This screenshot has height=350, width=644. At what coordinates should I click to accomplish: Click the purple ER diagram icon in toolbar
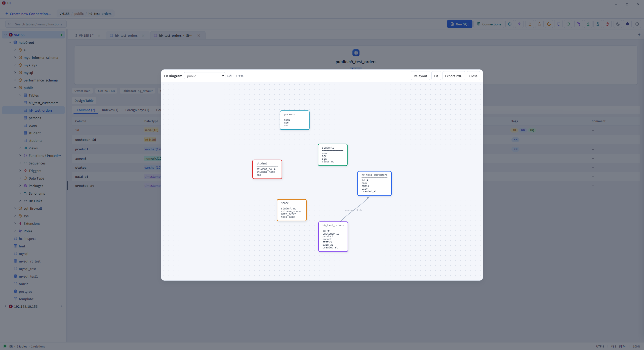(579, 24)
